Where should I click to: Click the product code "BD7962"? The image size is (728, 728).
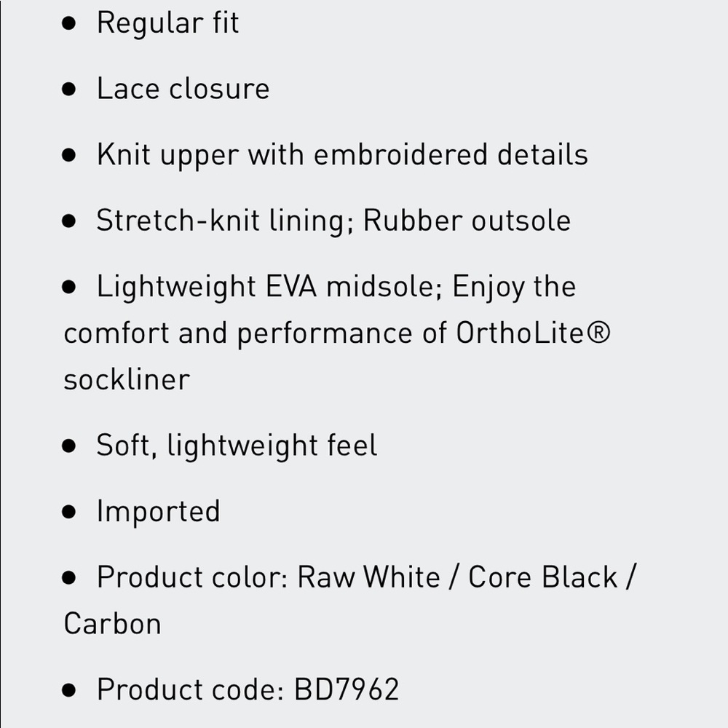coord(347,689)
